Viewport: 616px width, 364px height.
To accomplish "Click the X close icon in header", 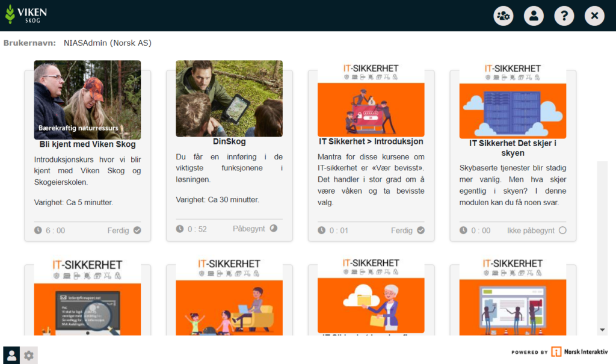I will click(x=594, y=16).
